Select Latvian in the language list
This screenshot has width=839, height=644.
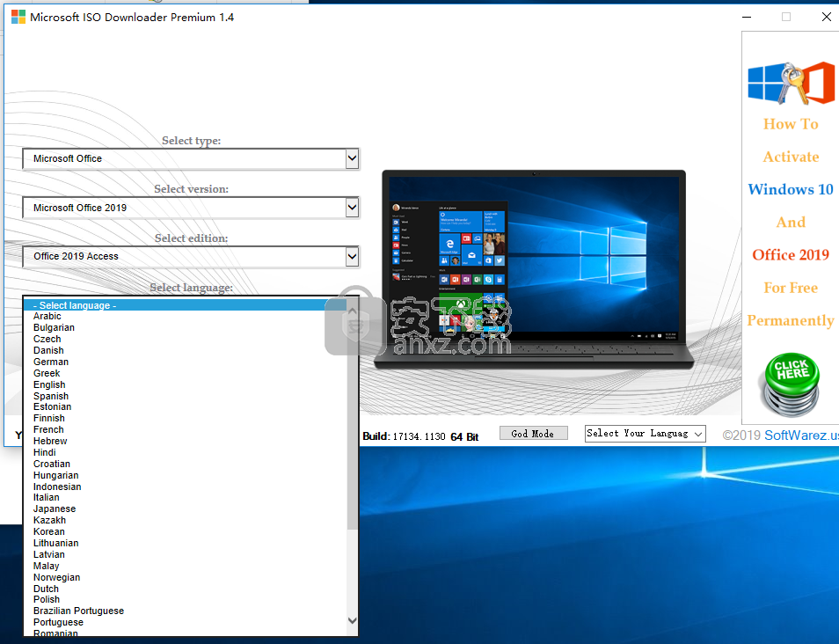49,554
